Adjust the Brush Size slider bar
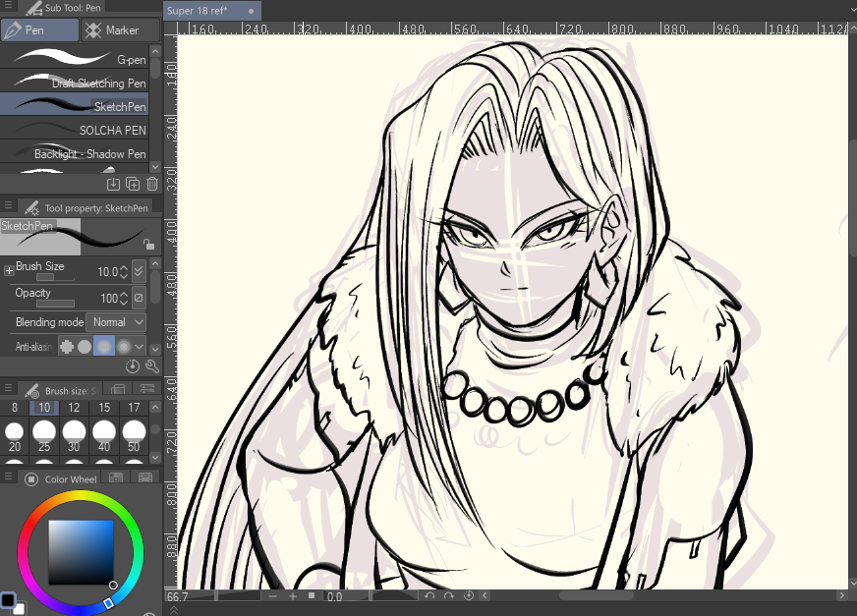Image resolution: width=857 pixels, height=616 pixels. 55,278
